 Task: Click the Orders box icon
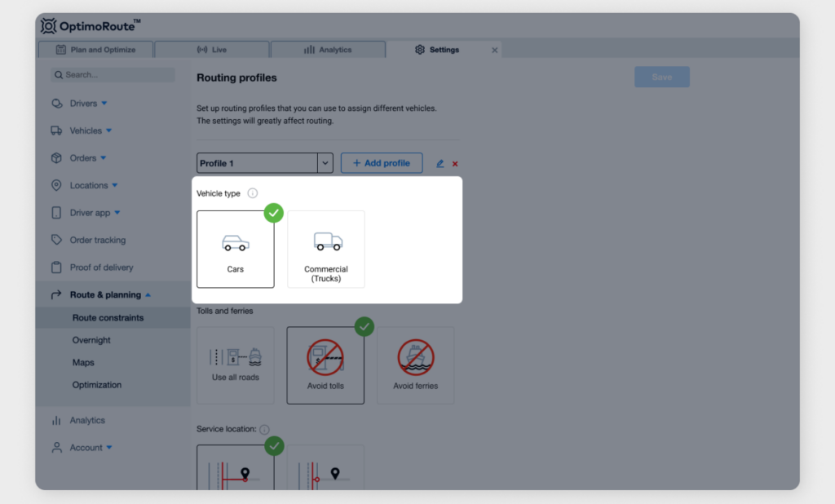[56, 158]
